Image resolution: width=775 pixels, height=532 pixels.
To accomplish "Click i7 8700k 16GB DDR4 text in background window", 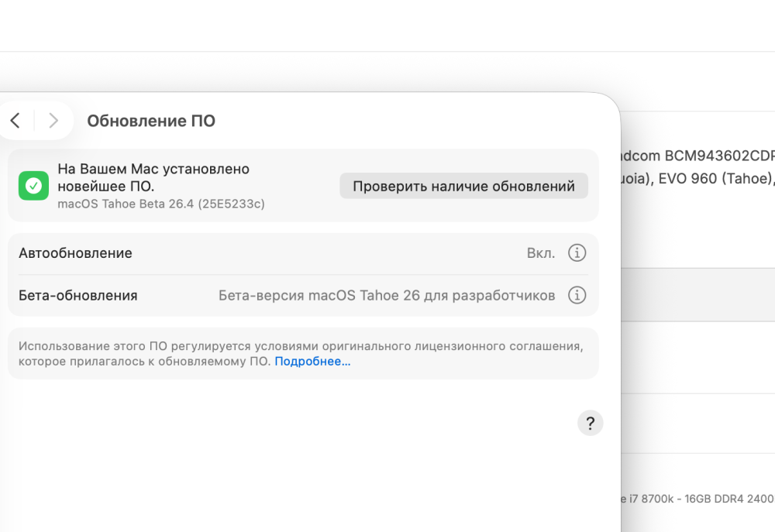I will click(x=702, y=499).
